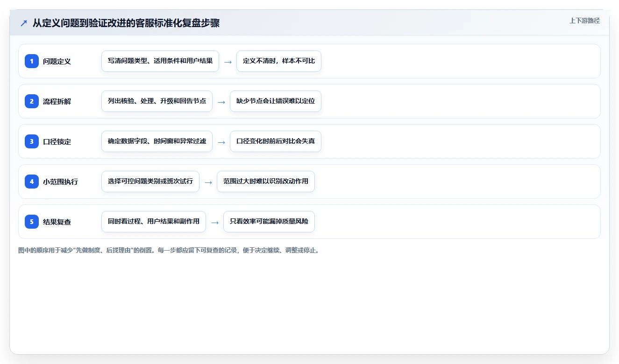Click the 选择可控问题类别或班次试行 box

click(150, 182)
